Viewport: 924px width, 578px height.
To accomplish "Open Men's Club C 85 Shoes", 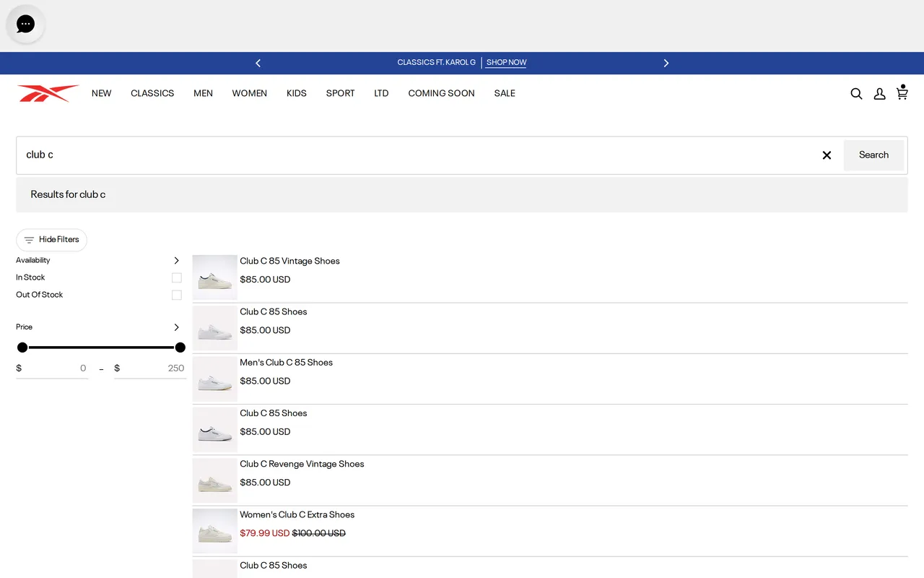I will coord(286,363).
